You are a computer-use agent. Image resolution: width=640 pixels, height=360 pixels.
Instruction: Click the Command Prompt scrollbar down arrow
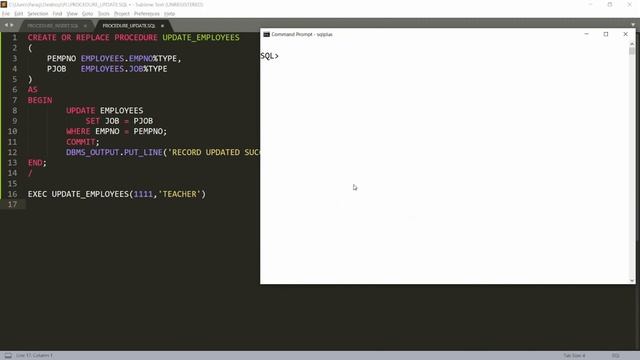point(632,280)
